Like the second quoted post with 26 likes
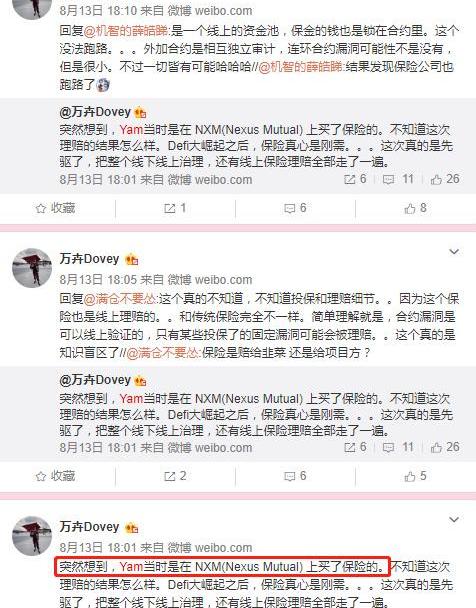476x608 pixels. [x=445, y=447]
